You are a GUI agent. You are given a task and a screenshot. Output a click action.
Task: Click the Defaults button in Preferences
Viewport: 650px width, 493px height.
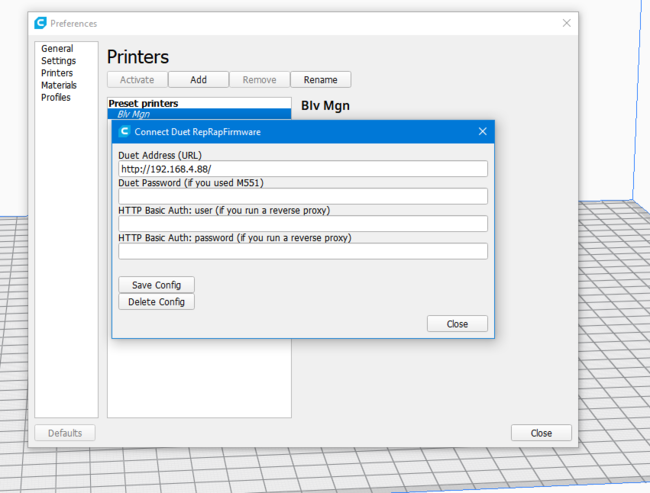coord(65,433)
